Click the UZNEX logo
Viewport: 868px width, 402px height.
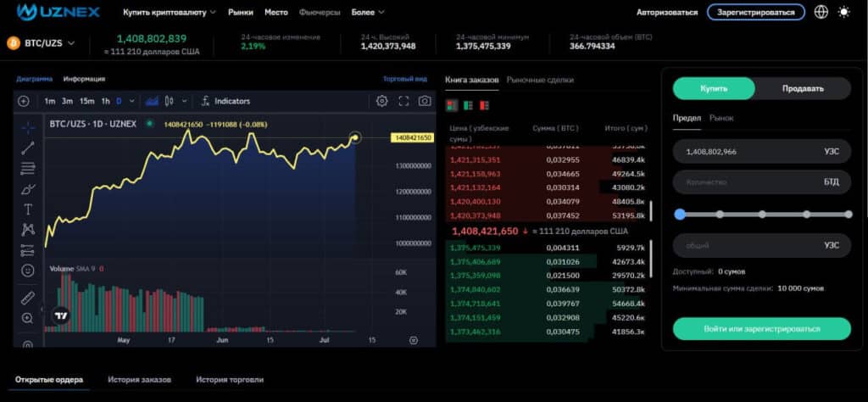pyautogui.click(x=58, y=11)
